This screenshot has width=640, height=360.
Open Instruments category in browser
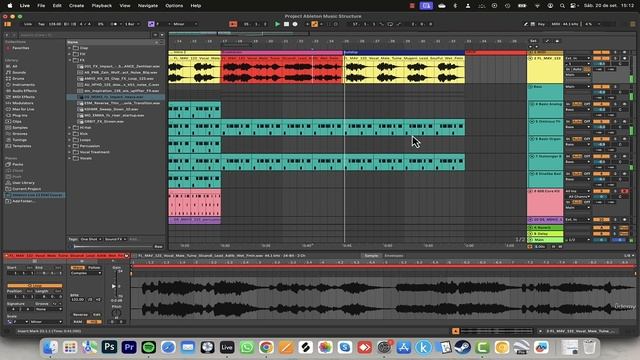[x=24, y=84]
